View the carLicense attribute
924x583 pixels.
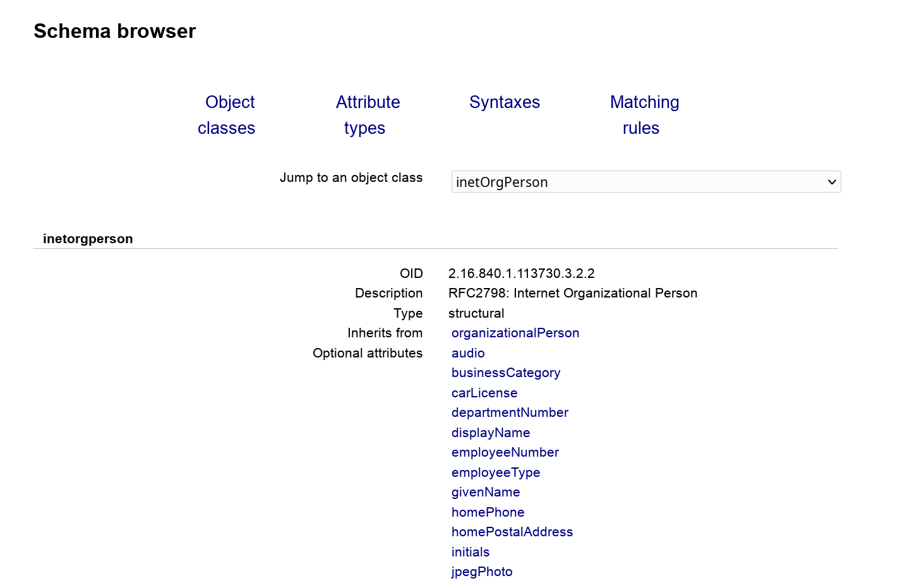[x=484, y=393]
